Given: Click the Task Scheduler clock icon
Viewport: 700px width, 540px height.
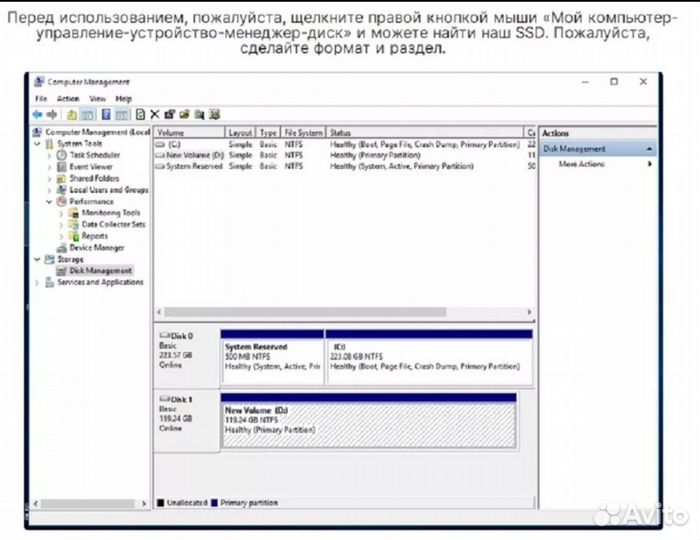Looking at the screenshot, I should coord(62,155).
